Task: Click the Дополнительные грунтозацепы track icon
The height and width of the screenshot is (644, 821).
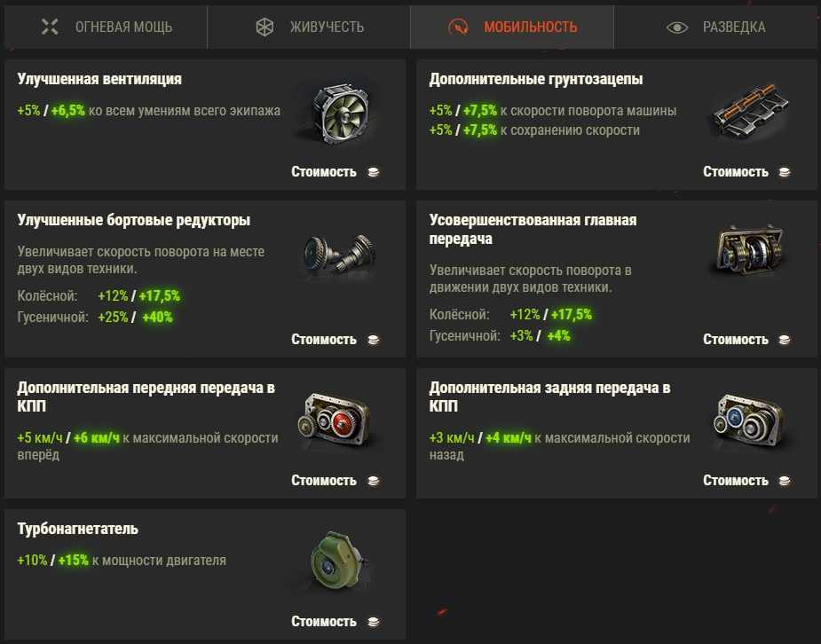Action: tap(750, 113)
